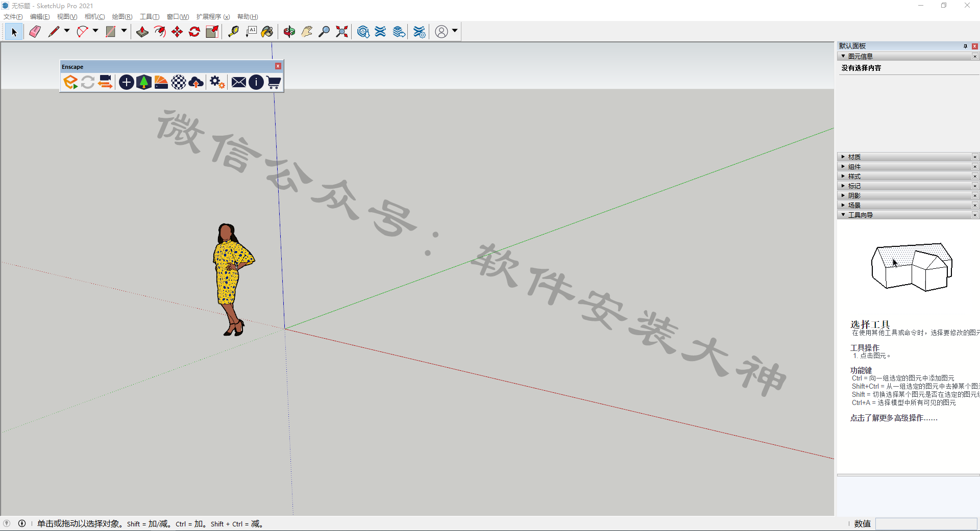Image resolution: width=980 pixels, height=531 pixels.
Task: Activate the Select arrow tool
Action: point(14,32)
